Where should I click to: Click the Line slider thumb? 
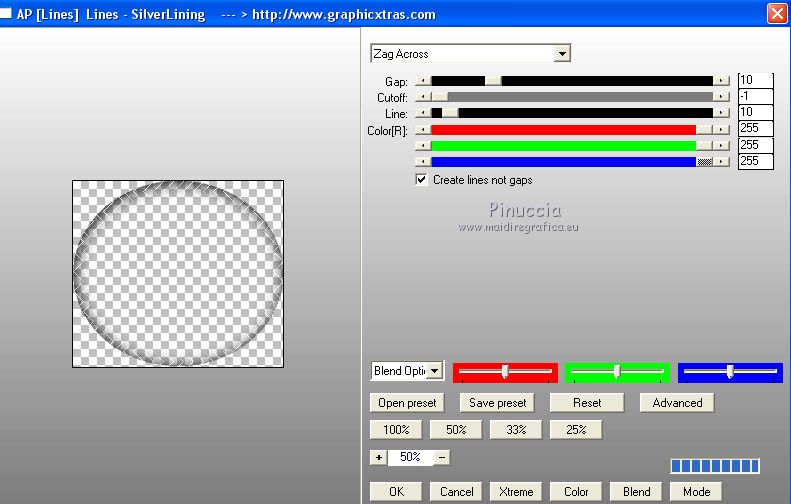(450, 113)
